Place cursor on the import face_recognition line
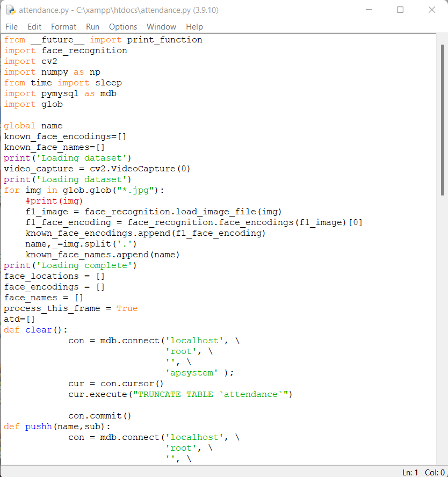 click(x=64, y=50)
